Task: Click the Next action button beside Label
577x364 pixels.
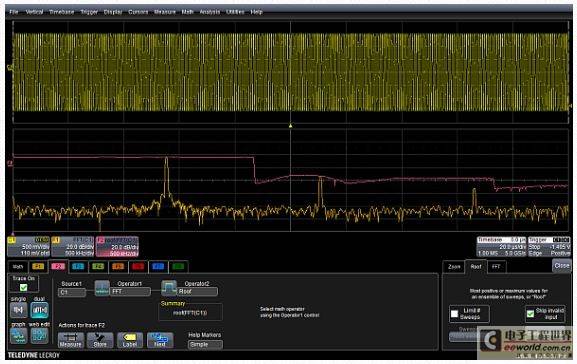Action: 160,340
